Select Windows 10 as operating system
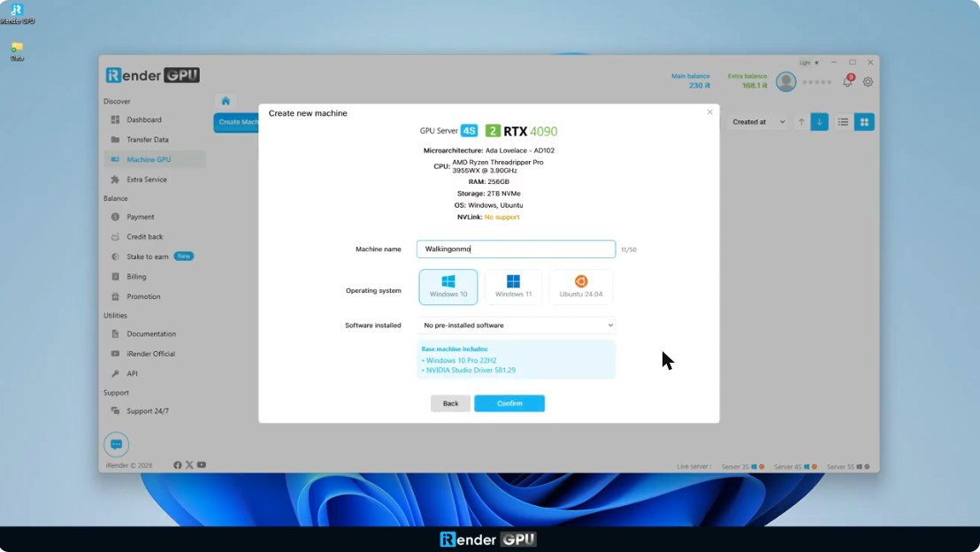This screenshot has width=980, height=552. (x=448, y=287)
